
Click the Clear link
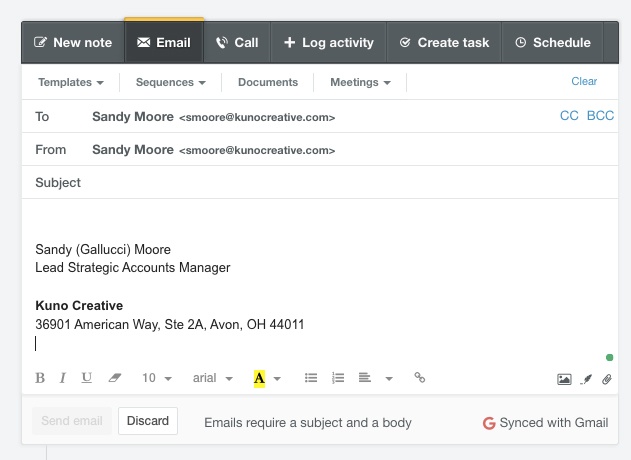[x=584, y=81]
